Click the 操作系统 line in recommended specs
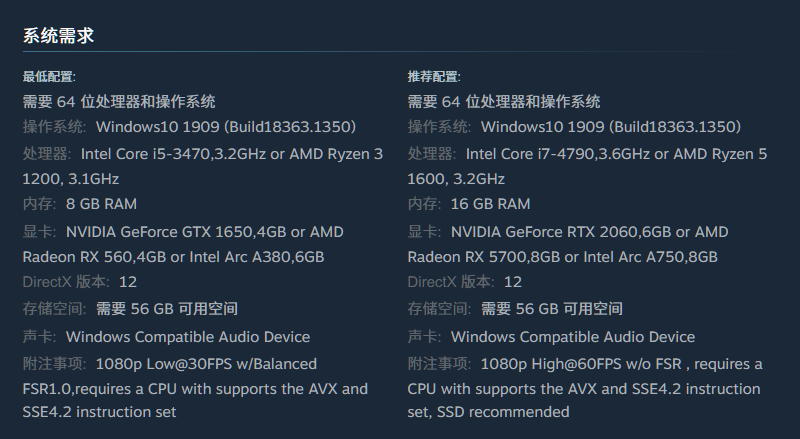The width and height of the screenshot is (800, 439). 574,127
